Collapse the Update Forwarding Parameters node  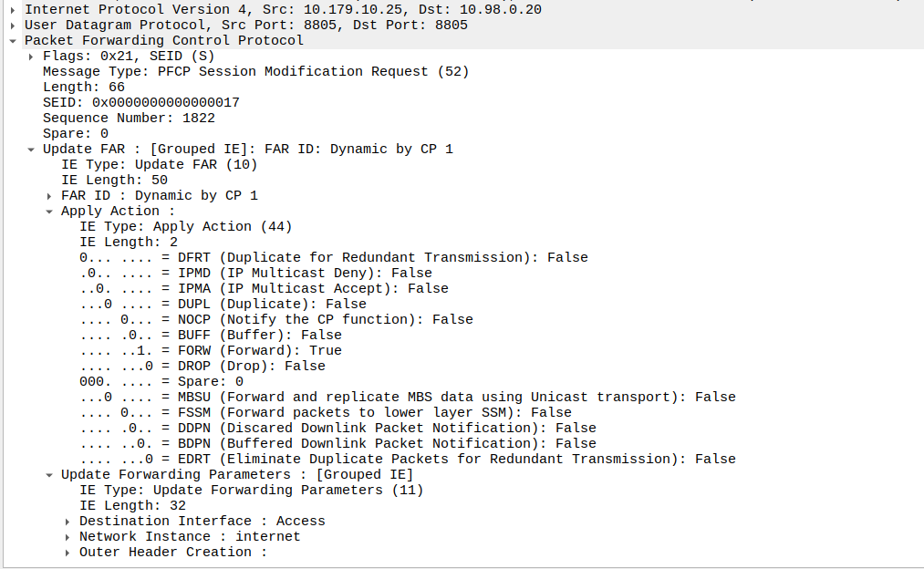[x=49, y=474]
